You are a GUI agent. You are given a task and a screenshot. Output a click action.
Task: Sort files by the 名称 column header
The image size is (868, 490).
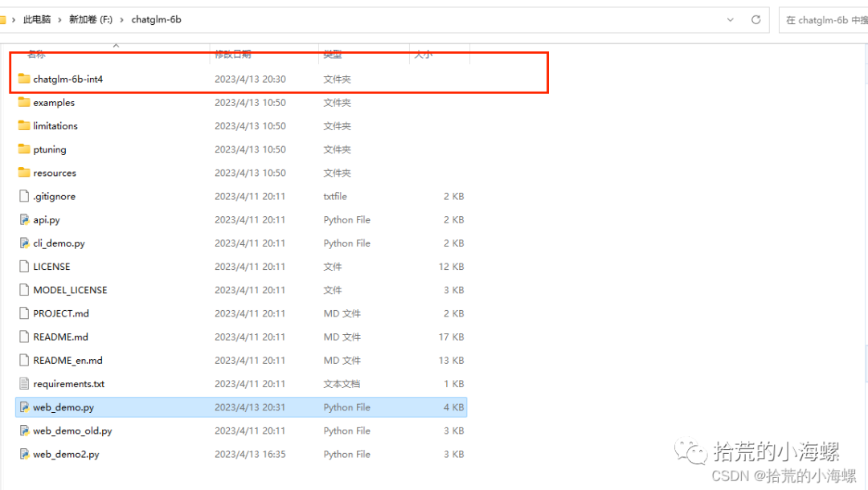(x=36, y=54)
